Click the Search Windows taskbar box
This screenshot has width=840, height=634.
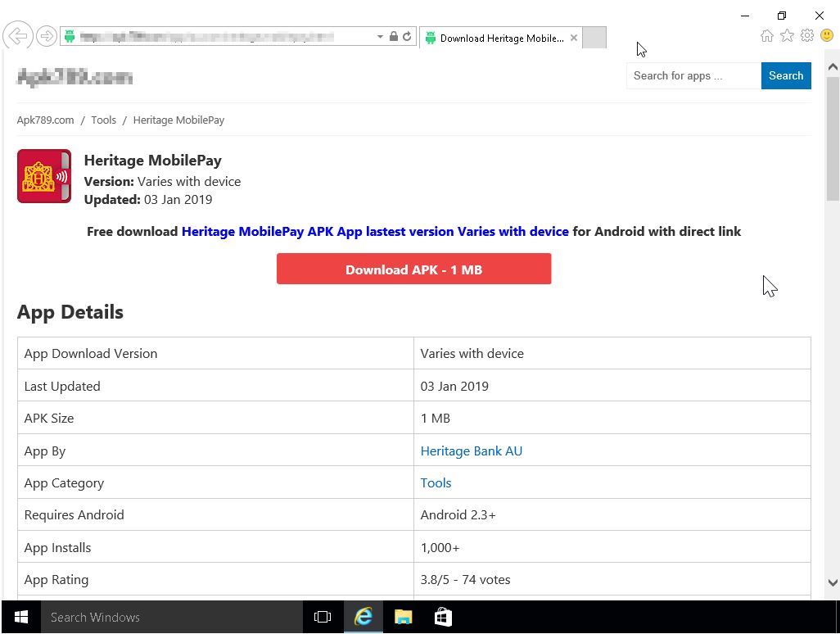[171, 617]
